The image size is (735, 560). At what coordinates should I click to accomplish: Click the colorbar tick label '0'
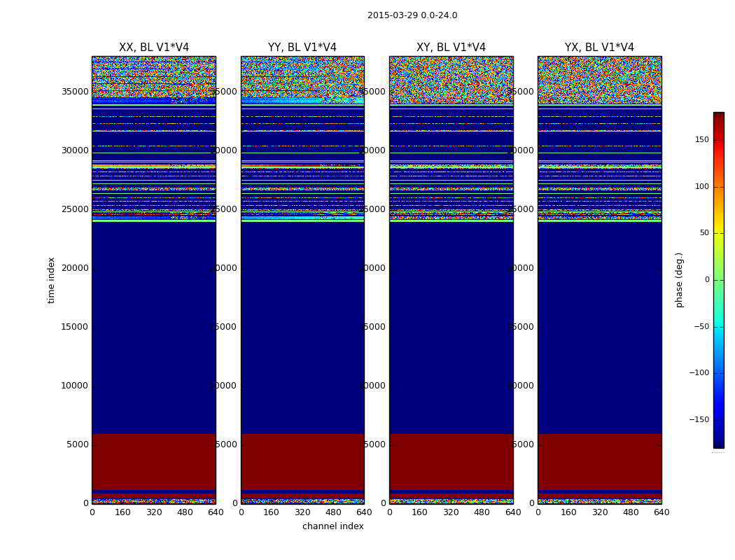[x=706, y=280]
